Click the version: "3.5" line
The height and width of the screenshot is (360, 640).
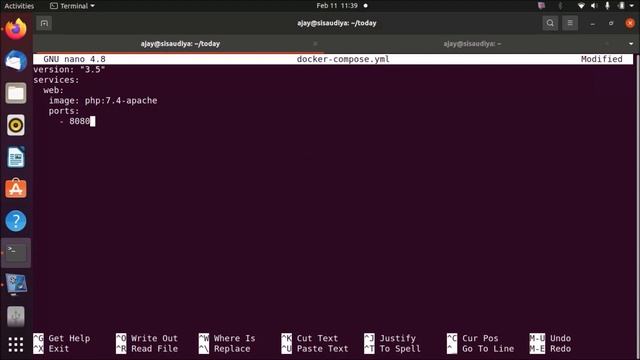pyautogui.click(x=69, y=69)
